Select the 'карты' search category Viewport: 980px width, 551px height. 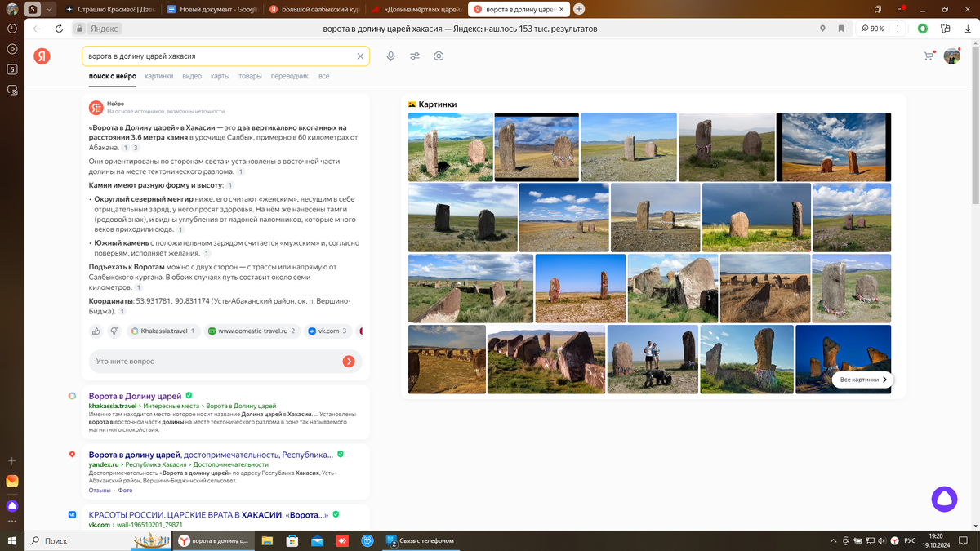point(220,76)
